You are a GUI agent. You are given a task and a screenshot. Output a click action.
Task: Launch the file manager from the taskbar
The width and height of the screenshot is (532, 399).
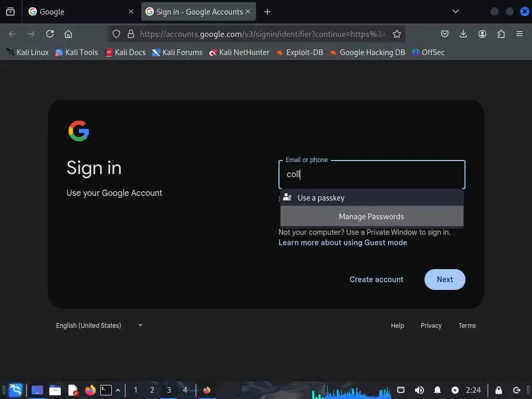coord(55,390)
